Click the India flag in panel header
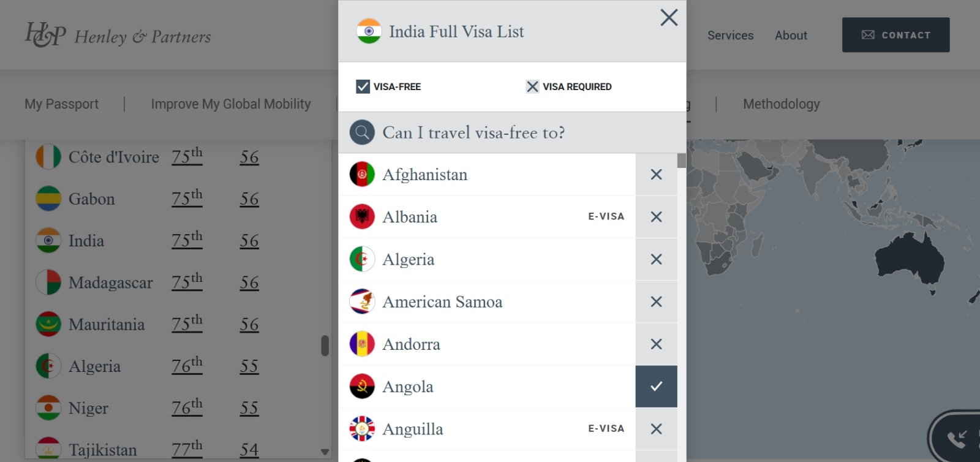This screenshot has width=980, height=462. [369, 31]
